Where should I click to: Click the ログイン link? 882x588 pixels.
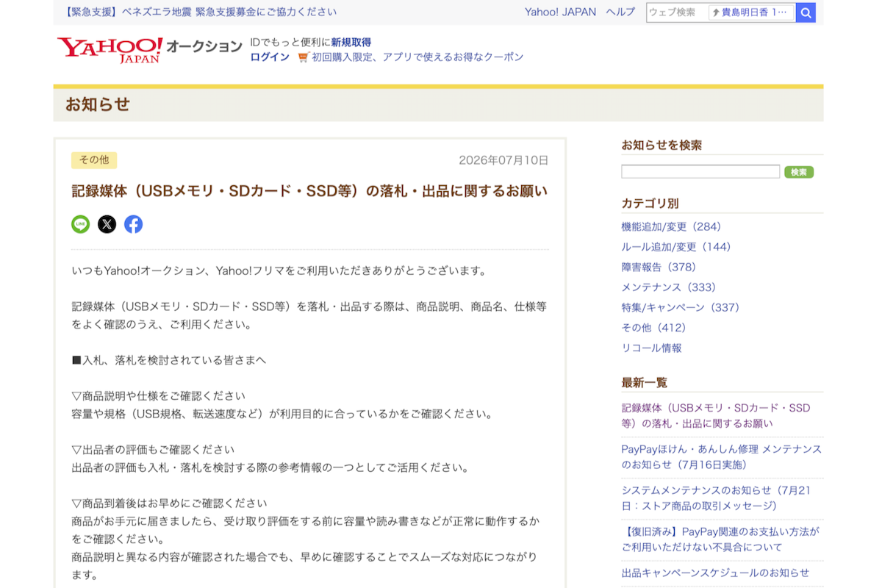click(x=270, y=57)
